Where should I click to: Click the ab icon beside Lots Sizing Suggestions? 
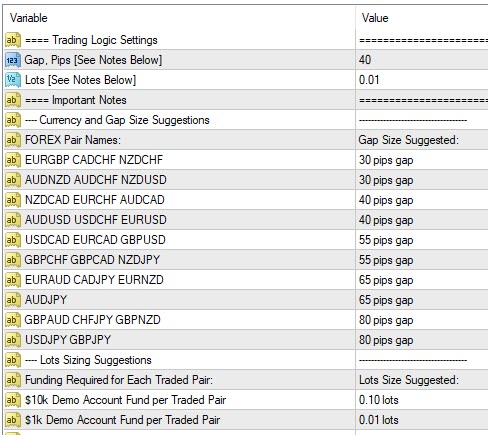tap(13, 360)
